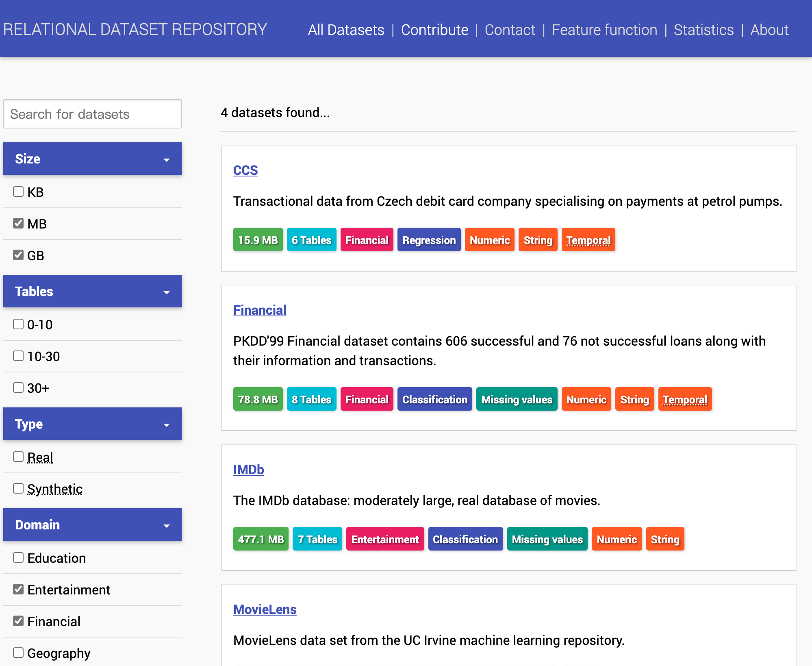Open the IMDb dataset page
This screenshot has height=666, width=812.
tap(248, 470)
